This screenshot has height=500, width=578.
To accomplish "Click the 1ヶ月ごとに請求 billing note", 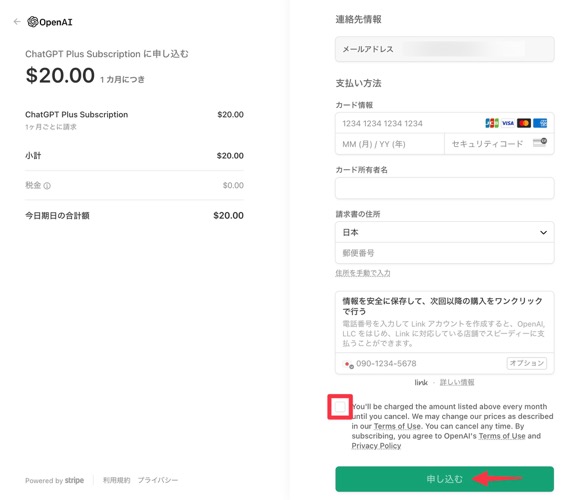I will (51, 127).
